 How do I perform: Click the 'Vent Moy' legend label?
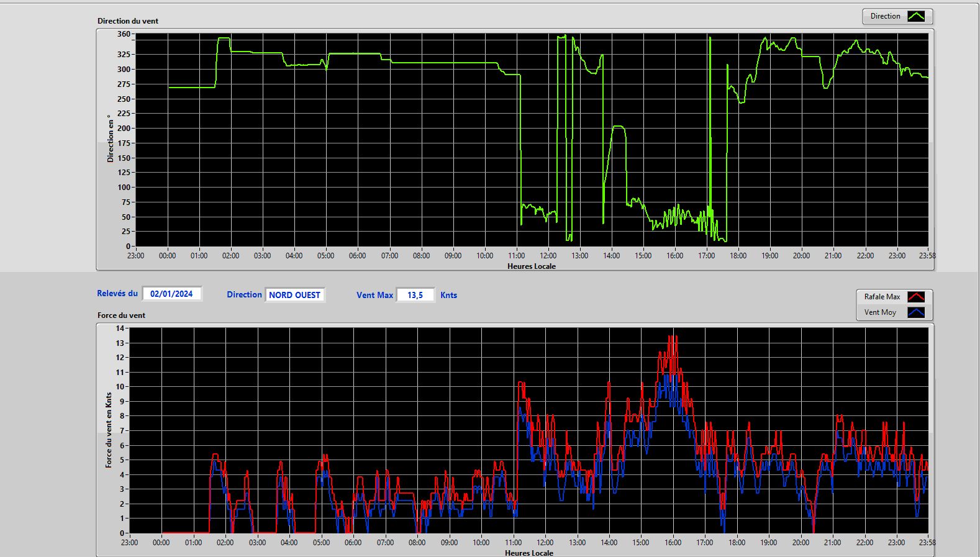coord(880,312)
